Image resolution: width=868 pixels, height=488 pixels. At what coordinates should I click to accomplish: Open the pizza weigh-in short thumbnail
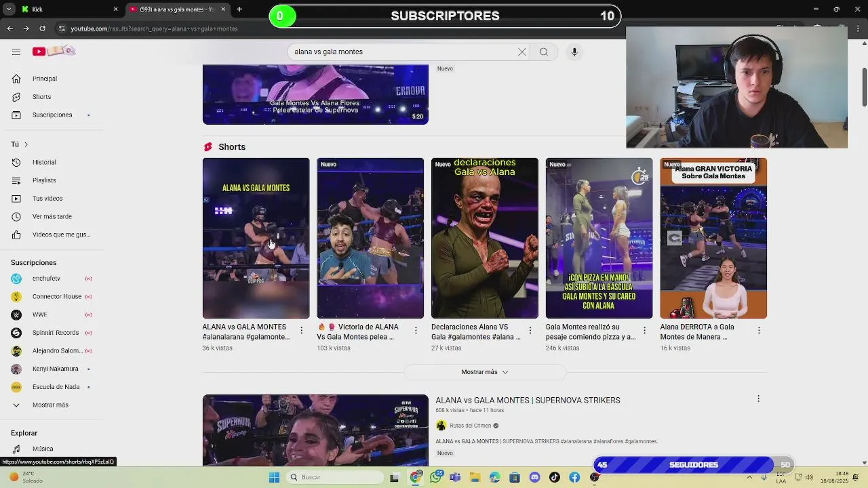[x=599, y=238]
